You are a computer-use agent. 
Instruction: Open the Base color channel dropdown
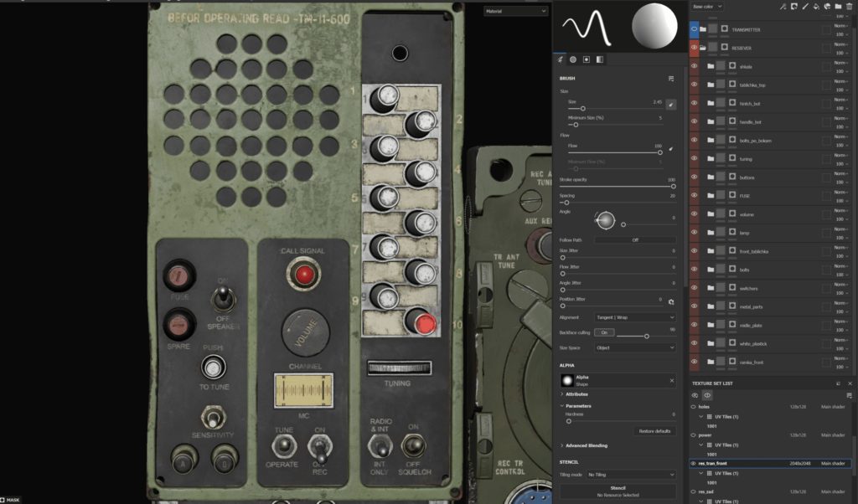click(x=707, y=7)
